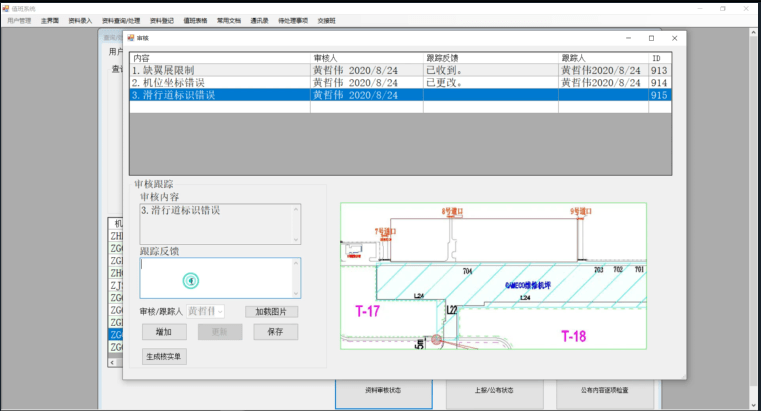761x411 pixels.
Task: Click the 审核内容 box scroll-down arrow
Action: [x=296, y=239]
